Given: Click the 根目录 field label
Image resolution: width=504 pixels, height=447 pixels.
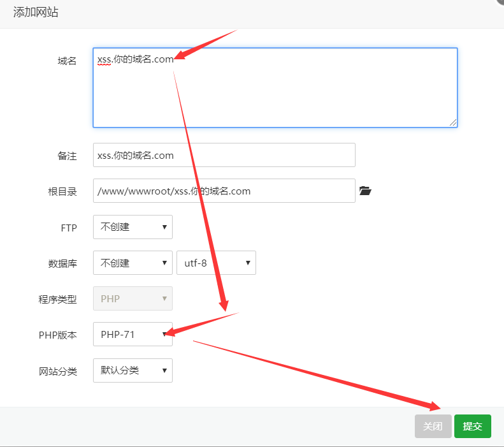Looking at the screenshot, I should pyautogui.click(x=62, y=191).
